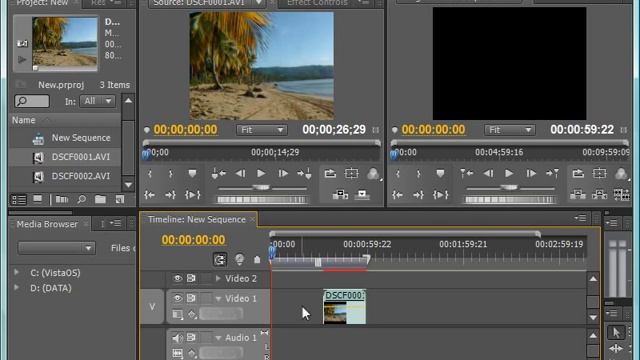Open Source monitor zoom Fit dropdown
The height and width of the screenshot is (360, 640).
point(262,130)
